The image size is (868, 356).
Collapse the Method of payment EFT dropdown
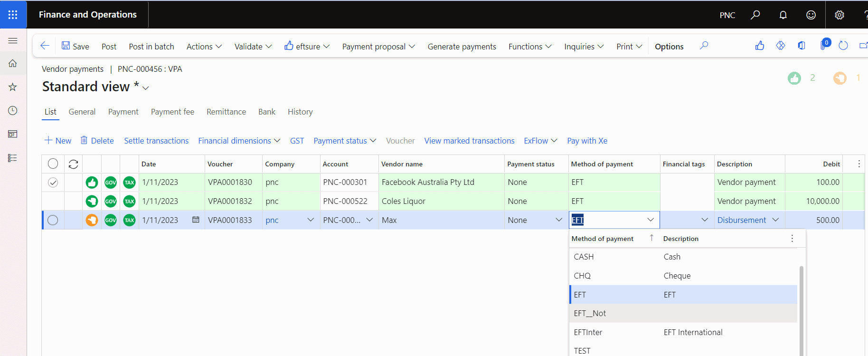pos(651,220)
